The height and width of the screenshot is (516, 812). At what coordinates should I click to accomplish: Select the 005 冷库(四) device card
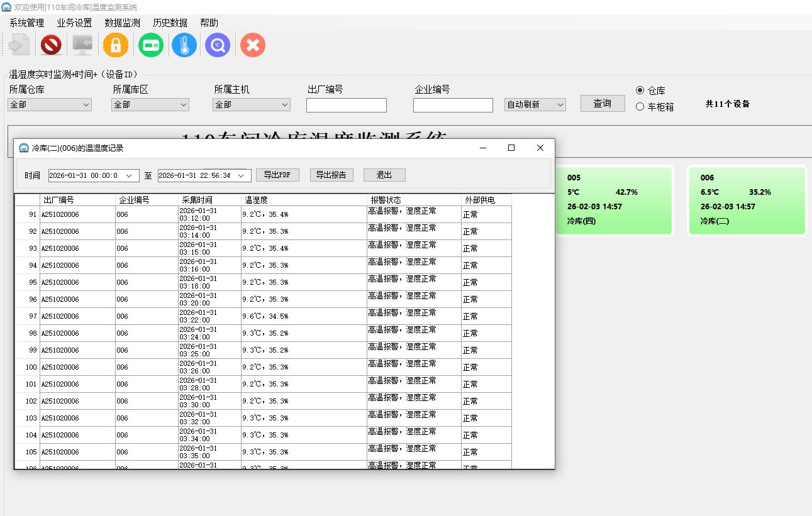coord(614,200)
